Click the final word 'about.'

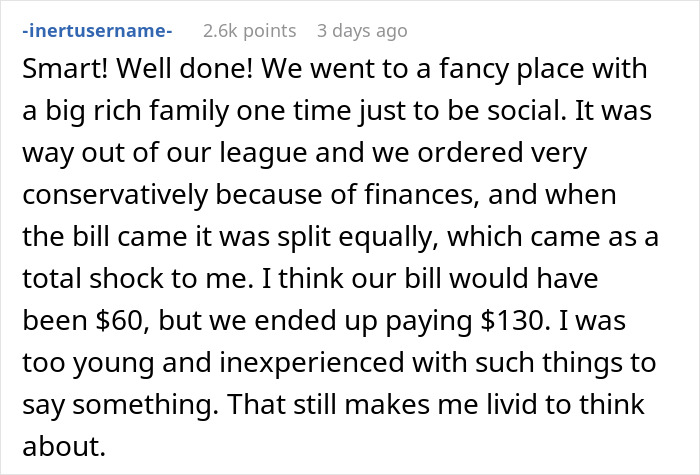coord(64,446)
